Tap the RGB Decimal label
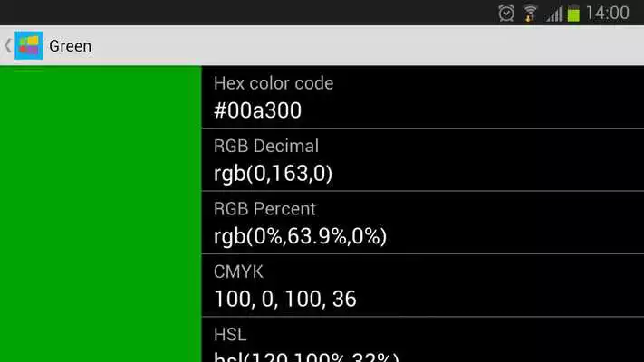Screen dimensions: 644x362 pyautogui.click(x=266, y=146)
